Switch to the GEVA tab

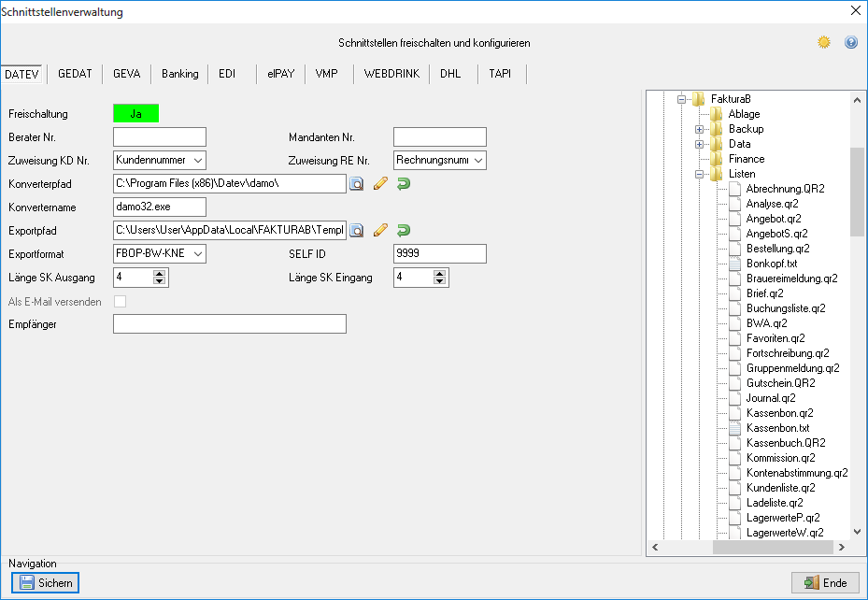click(x=127, y=74)
